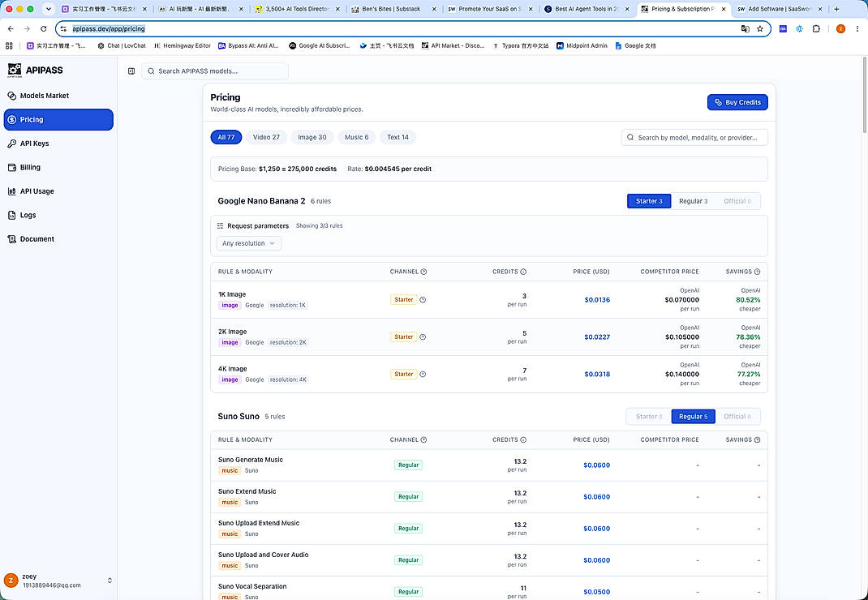Select Starter channel for Google Nano Banana 2
868x600 pixels.
pos(649,201)
